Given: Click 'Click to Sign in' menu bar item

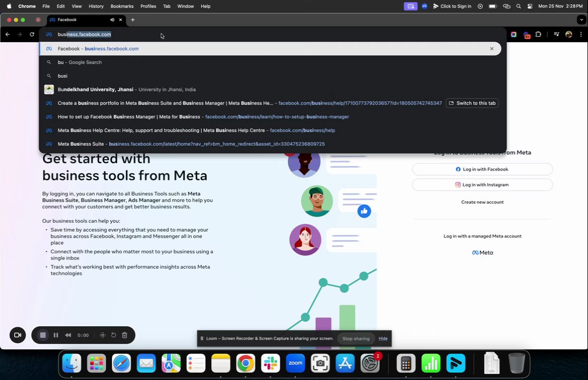Looking at the screenshot, I should tap(452, 6).
